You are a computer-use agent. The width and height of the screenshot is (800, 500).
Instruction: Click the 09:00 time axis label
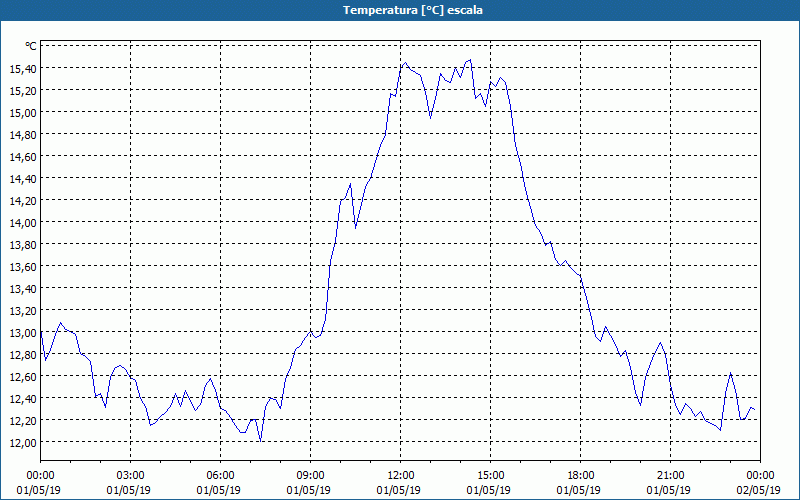310,476
